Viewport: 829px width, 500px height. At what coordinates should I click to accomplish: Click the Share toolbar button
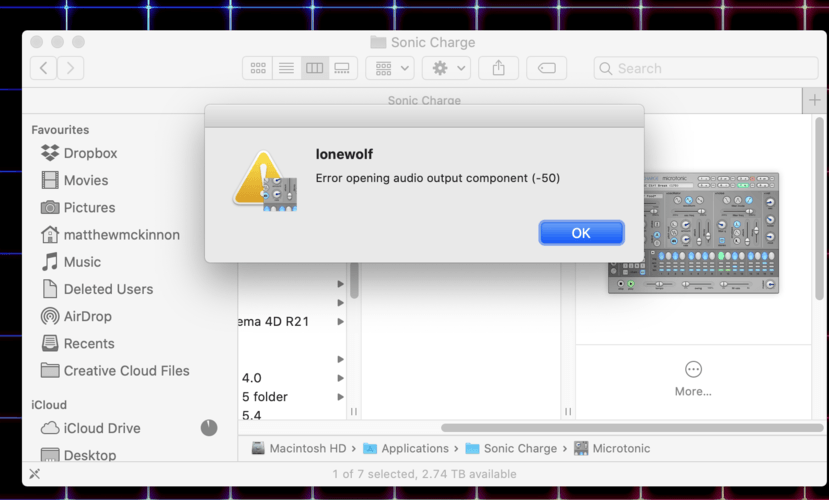[499, 68]
